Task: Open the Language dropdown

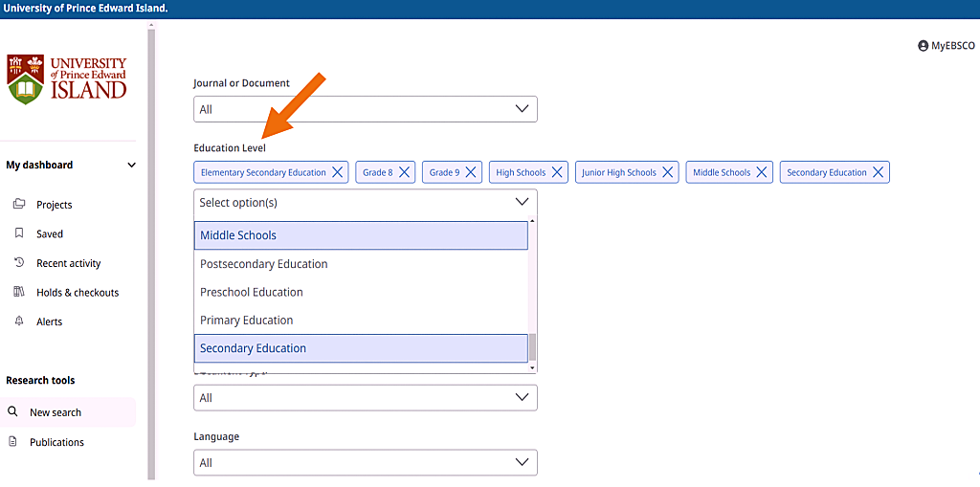Action: (365, 463)
